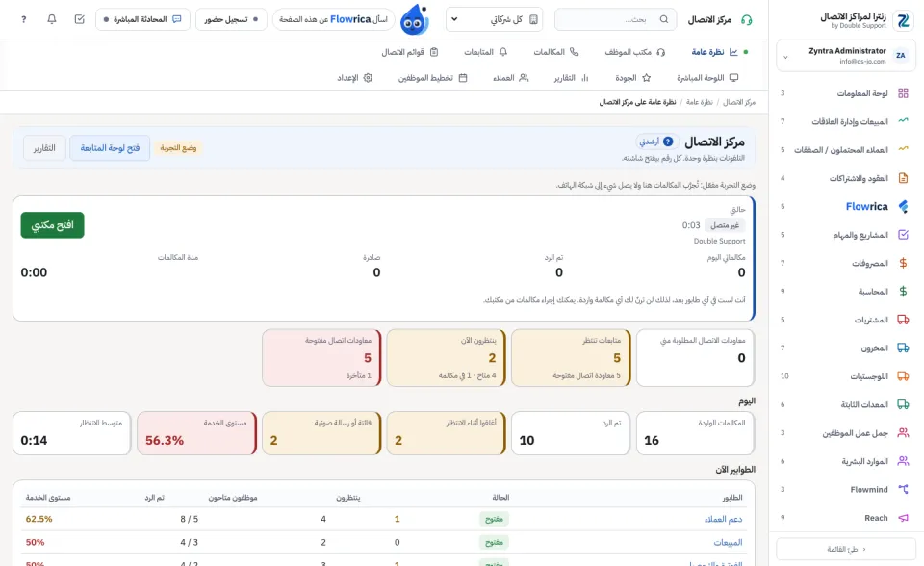Click مركز الاتصال breadcrumb link
Screen dimensions: 924x566
pyautogui.click(x=739, y=102)
